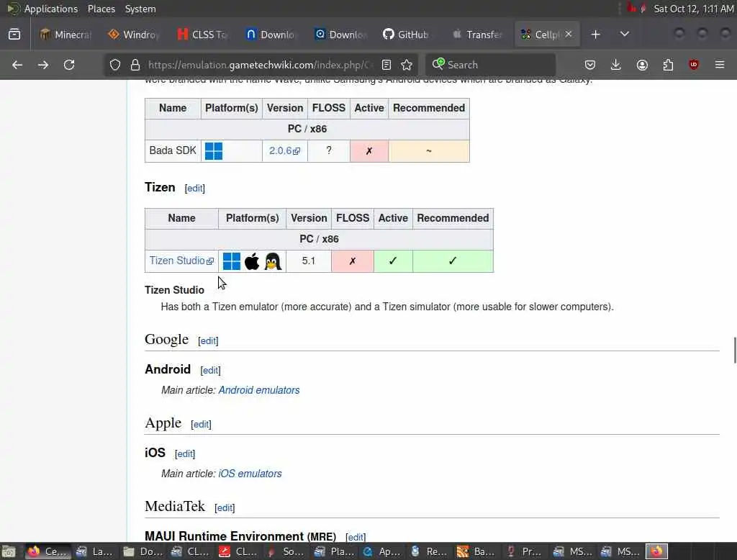Edit the Apple section
The width and height of the screenshot is (737, 560).
tap(202, 424)
